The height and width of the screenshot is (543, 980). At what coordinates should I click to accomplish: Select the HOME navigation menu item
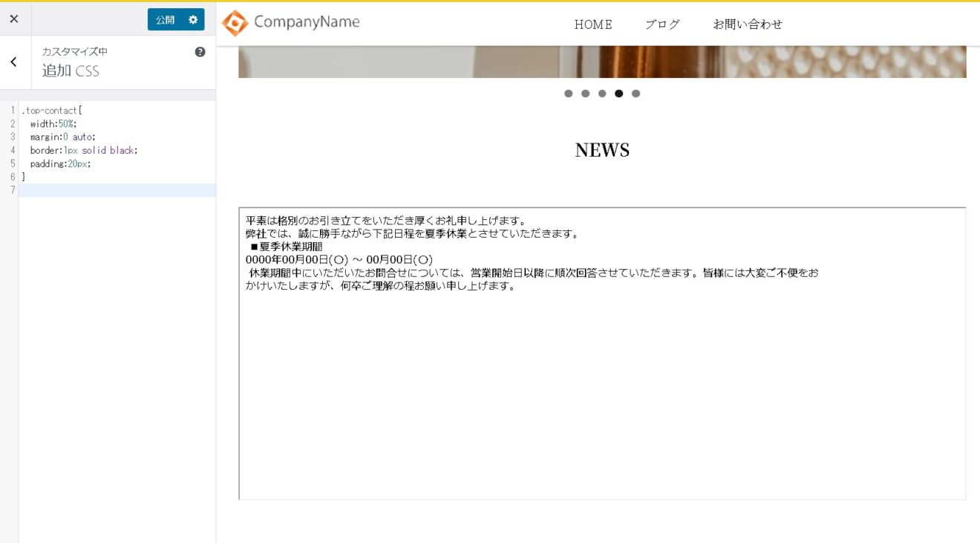[592, 25]
